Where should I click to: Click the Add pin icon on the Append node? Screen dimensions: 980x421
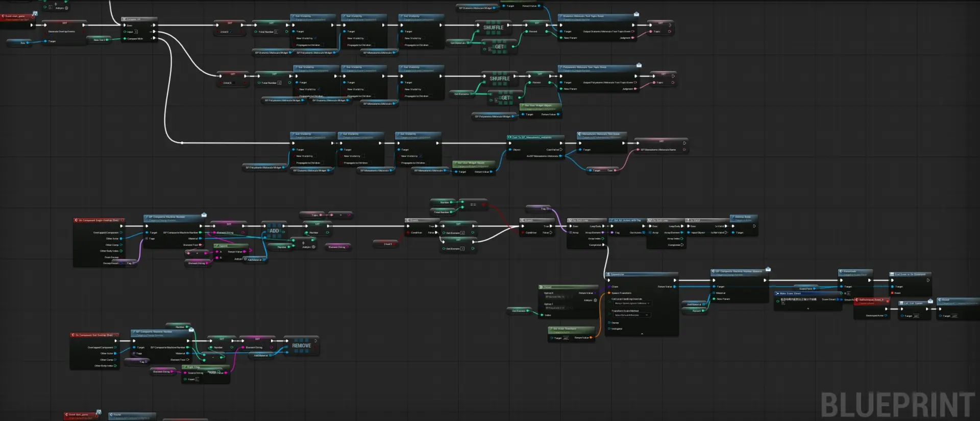tap(246, 259)
